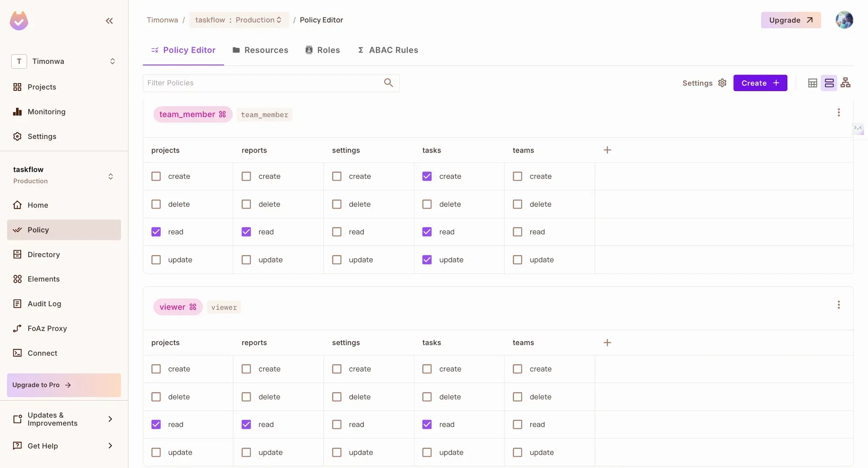
Task: Open Timonwa workspace switcher dropdown
Action: tap(64, 61)
